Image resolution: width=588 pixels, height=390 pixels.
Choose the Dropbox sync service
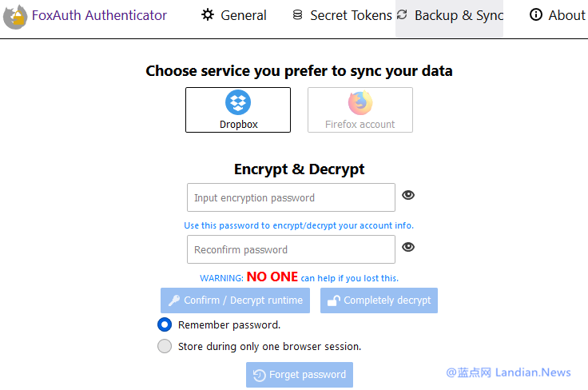238,109
